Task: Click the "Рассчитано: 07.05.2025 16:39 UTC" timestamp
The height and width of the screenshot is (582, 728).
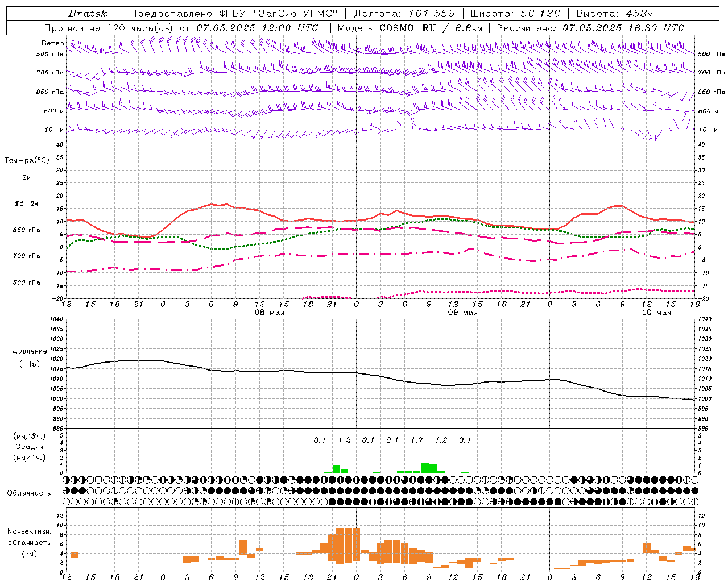Action: click(590, 28)
